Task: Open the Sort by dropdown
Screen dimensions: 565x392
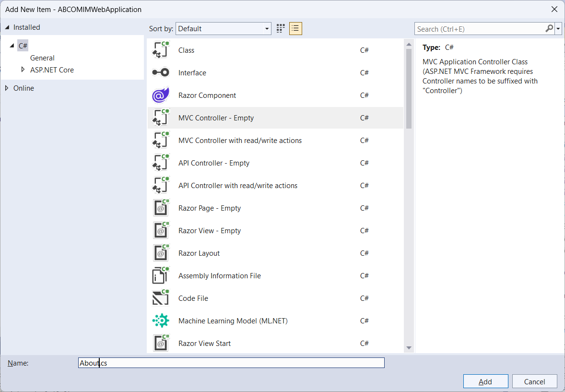Action: pos(223,29)
